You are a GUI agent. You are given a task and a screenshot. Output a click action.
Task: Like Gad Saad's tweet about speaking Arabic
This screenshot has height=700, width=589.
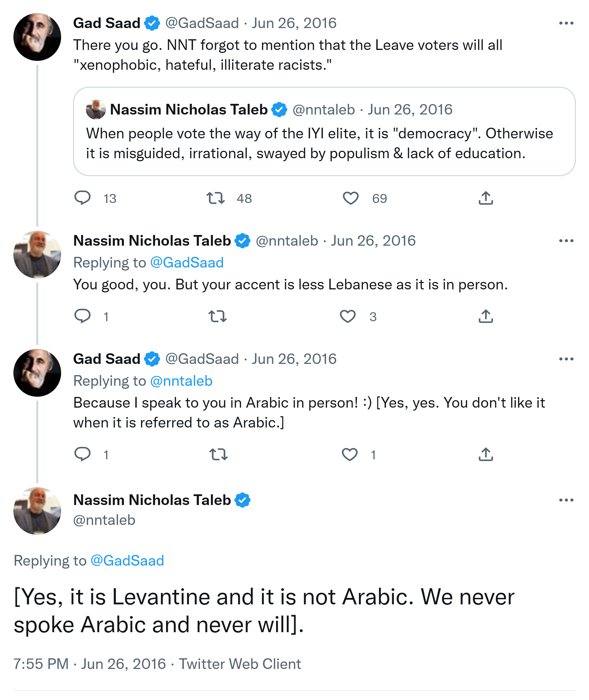[x=350, y=454]
